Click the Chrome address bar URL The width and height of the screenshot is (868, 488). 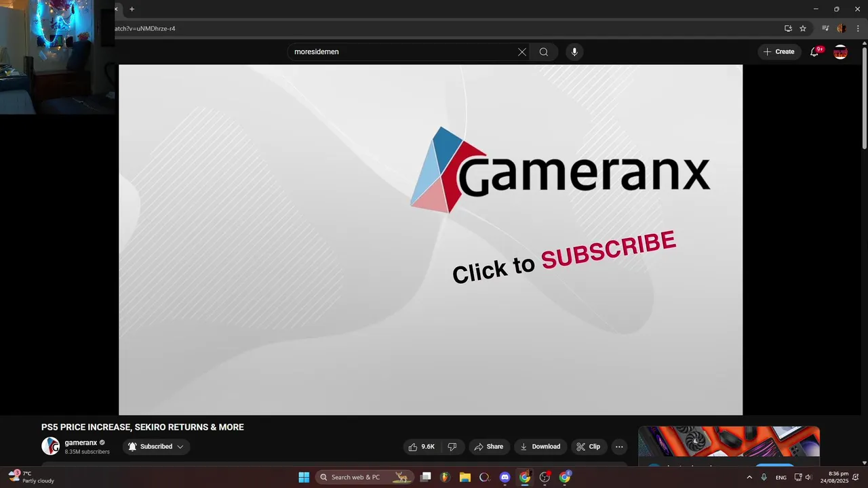(145, 28)
